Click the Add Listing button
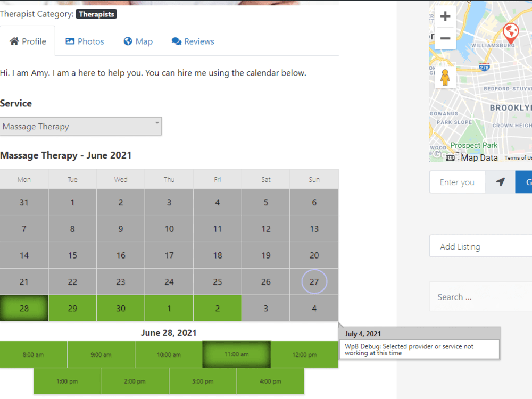The image size is (532, 399). (x=481, y=246)
